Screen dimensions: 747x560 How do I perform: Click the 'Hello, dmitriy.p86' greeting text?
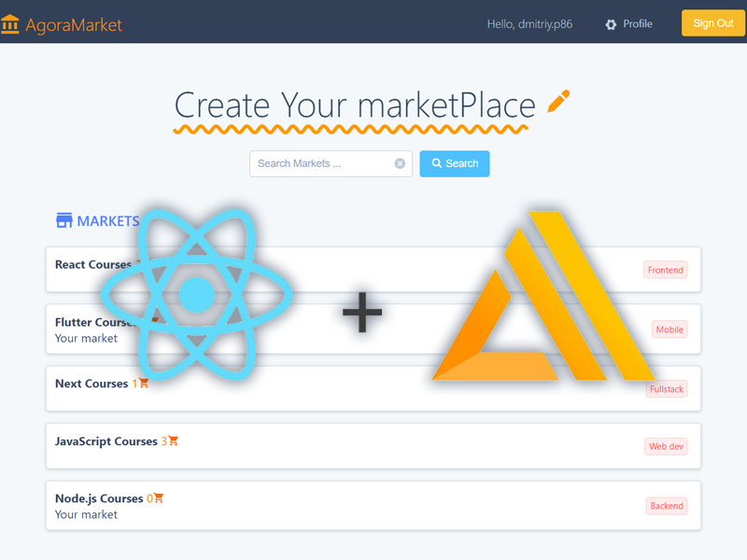tap(529, 24)
